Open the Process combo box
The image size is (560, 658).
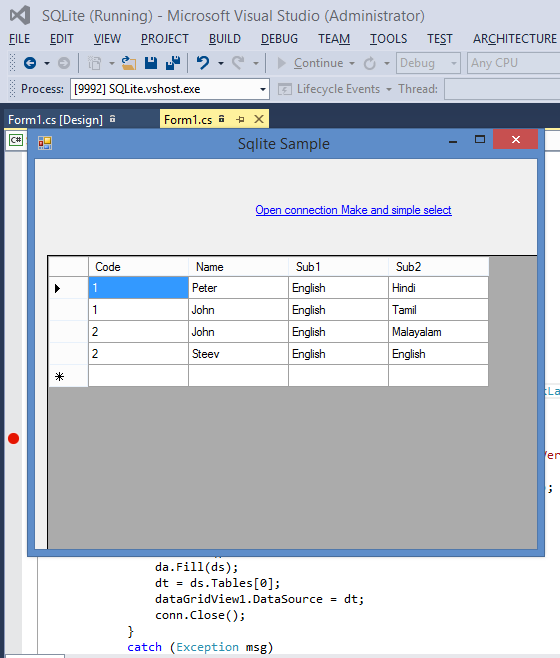[170, 89]
